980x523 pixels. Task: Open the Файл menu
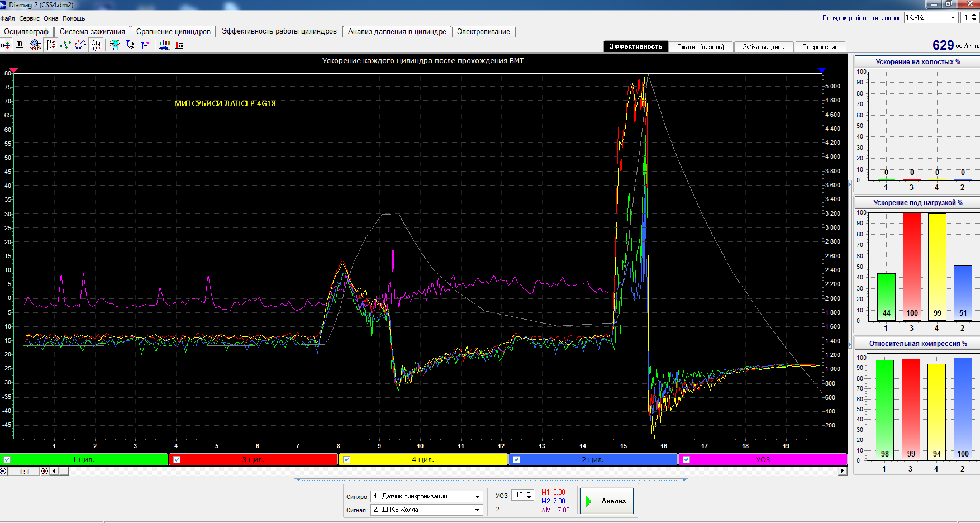[8, 18]
